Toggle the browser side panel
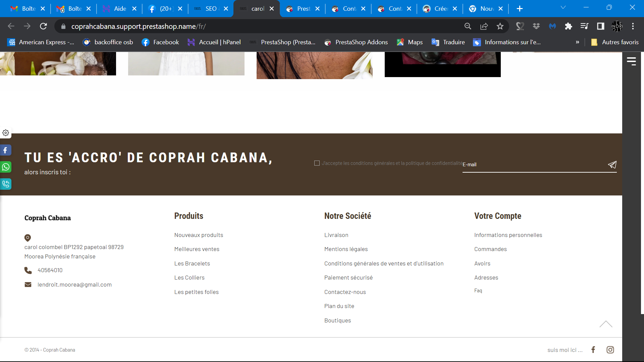The image size is (644, 362). [600, 26]
